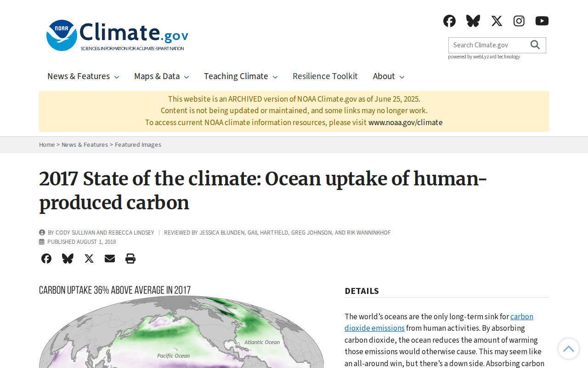Share article on Facebook below byline

point(46,259)
